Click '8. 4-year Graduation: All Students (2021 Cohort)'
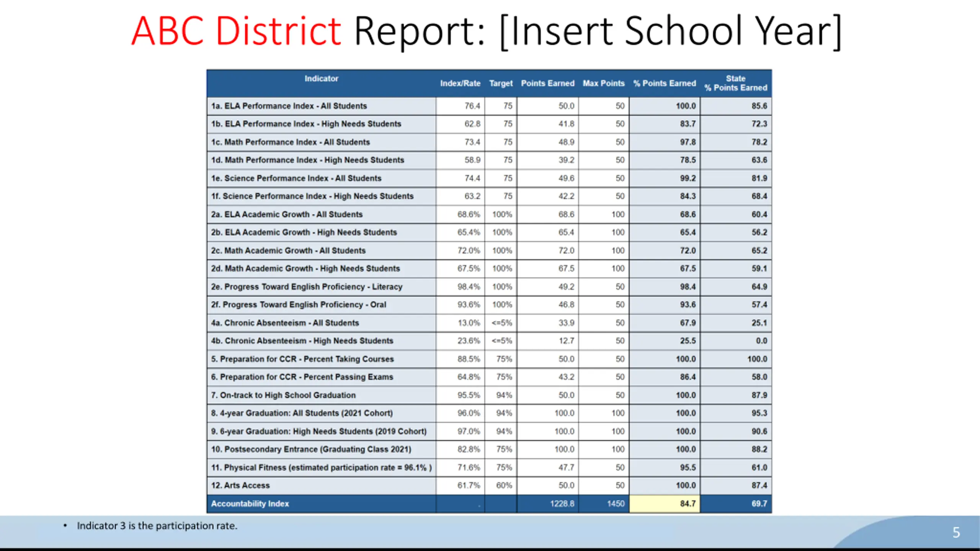 [302, 413]
